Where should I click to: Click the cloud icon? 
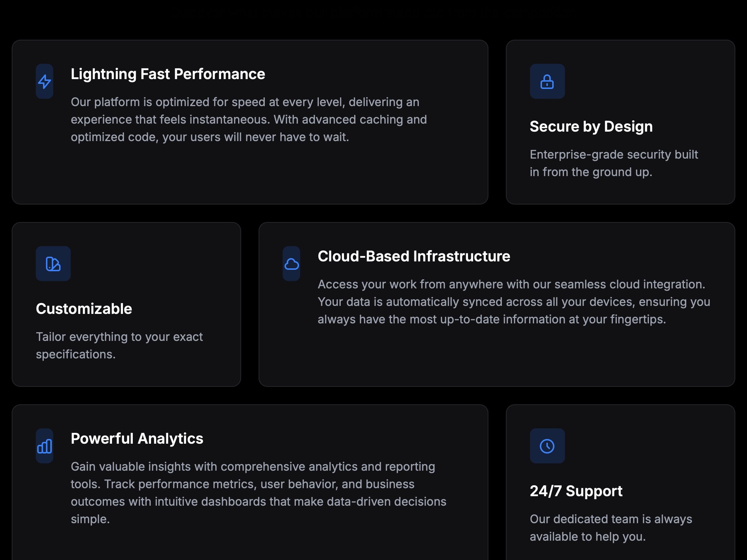pos(291,264)
